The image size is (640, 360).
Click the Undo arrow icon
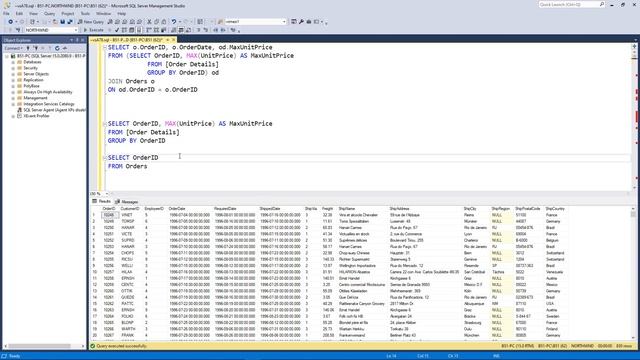[x=174, y=22]
